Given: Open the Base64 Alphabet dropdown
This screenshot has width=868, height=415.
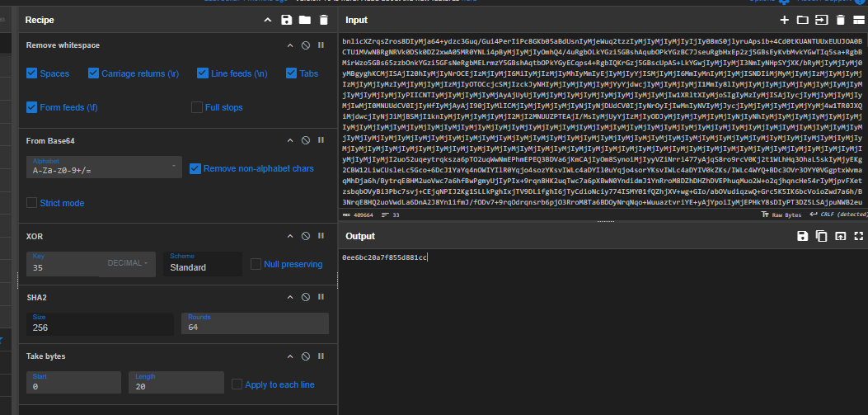Looking at the screenshot, I should tap(102, 168).
